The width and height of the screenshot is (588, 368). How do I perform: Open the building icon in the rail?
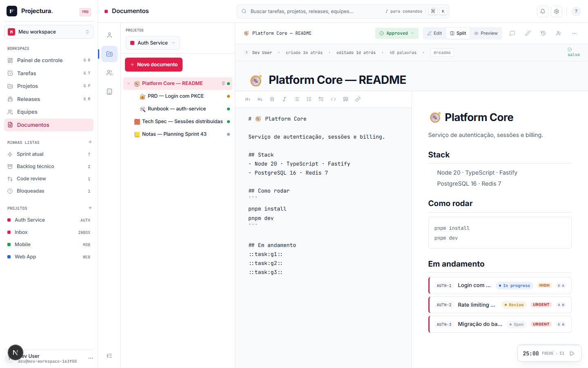click(109, 92)
